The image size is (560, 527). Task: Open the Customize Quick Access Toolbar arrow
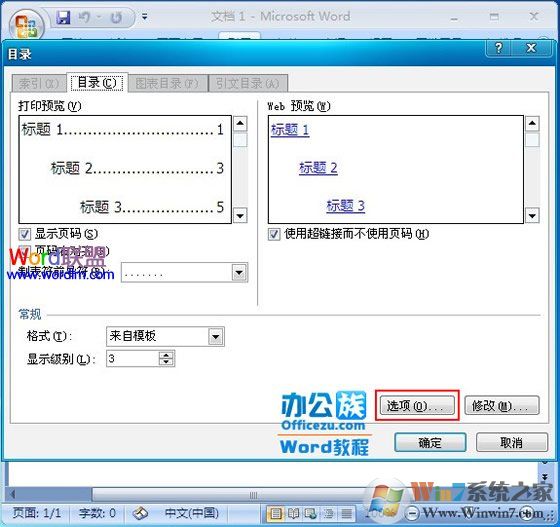(144, 16)
